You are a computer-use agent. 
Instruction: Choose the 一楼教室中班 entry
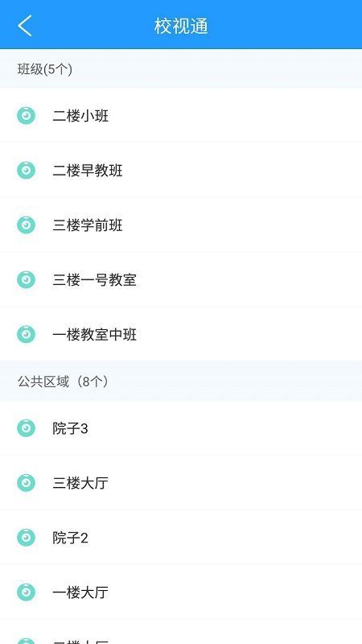coord(181,334)
